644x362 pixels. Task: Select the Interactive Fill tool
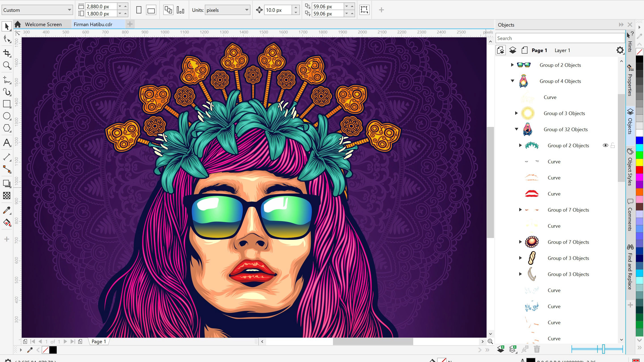7,222
